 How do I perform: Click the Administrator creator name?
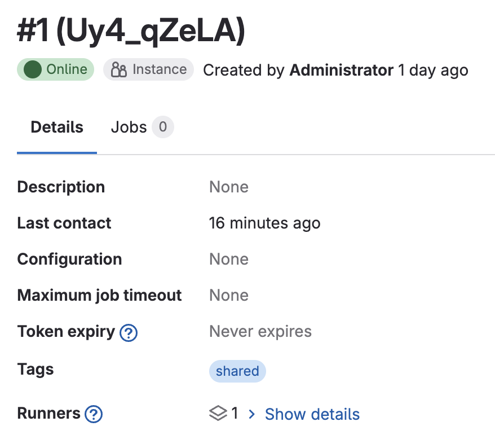[x=341, y=70]
